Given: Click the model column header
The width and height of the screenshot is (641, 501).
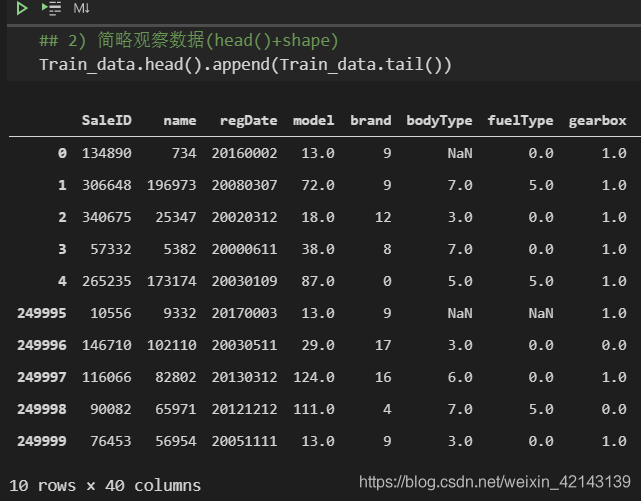Looking at the screenshot, I should (x=313, y=120).
